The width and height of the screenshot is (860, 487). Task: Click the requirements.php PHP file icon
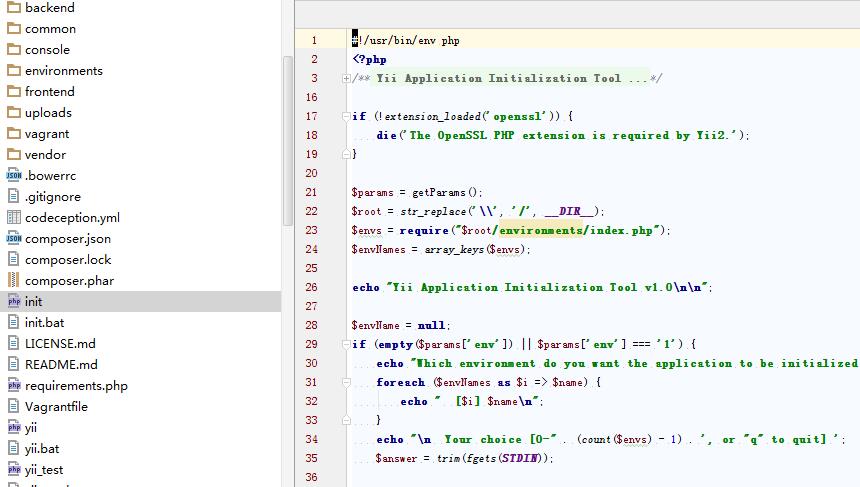pos(14,386)
